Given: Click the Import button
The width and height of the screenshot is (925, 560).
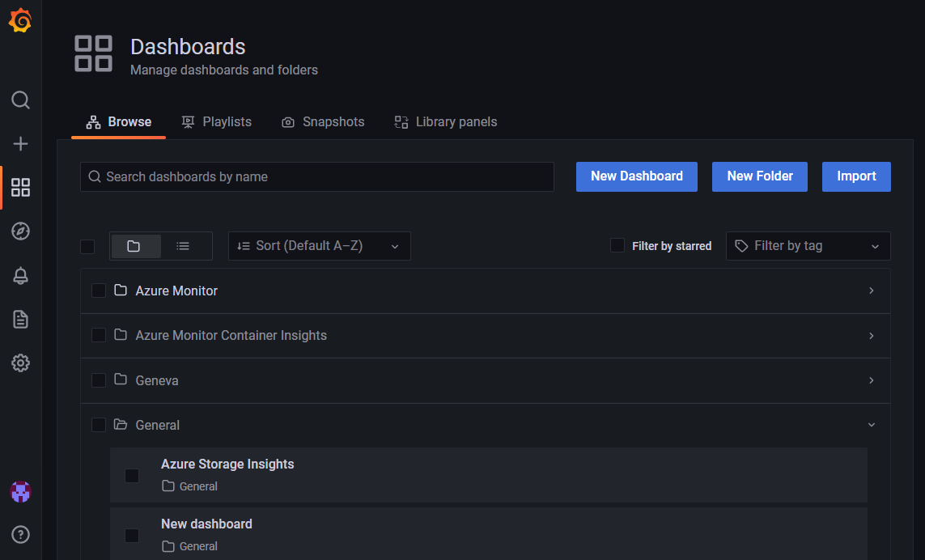Looking at the screenshot, I should click(x=856, y=176).
